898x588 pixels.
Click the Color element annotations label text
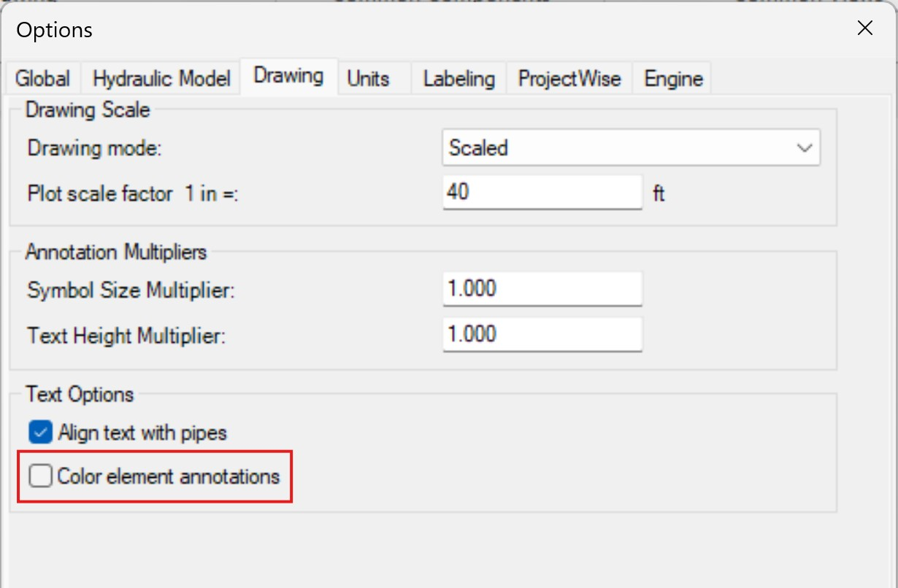click(169, 477)
